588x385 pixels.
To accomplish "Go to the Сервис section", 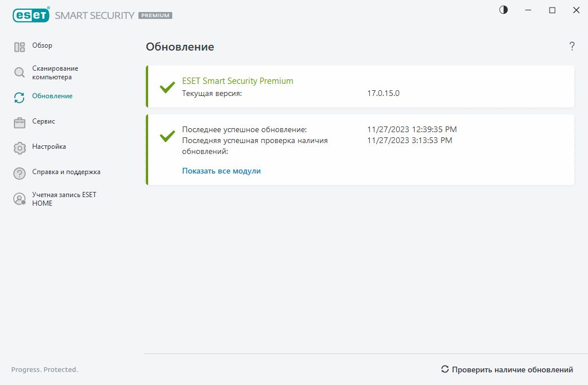I will tap(44, 121).
